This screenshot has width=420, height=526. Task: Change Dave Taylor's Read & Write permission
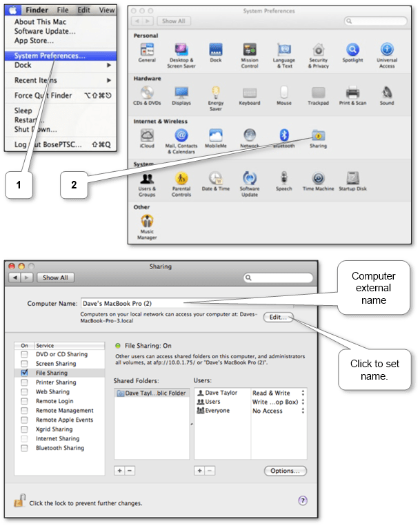click(x=278, y=393)
